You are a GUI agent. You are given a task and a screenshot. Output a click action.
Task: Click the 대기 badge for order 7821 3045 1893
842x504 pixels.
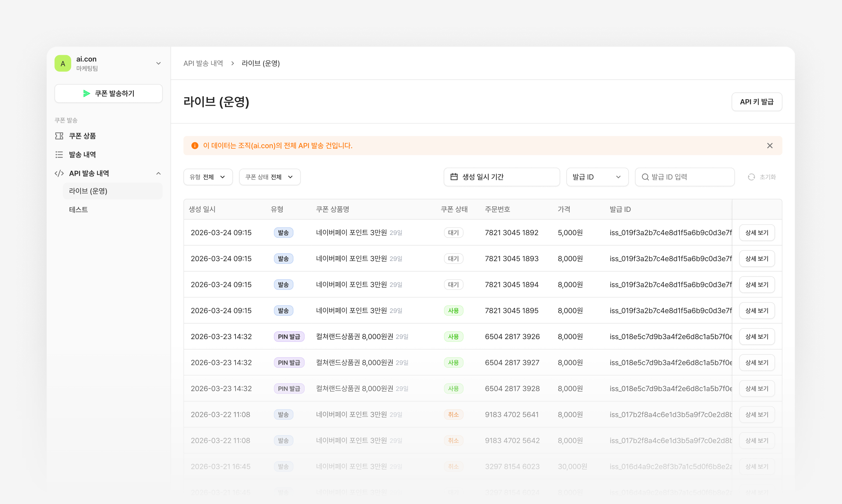(453, 259)
